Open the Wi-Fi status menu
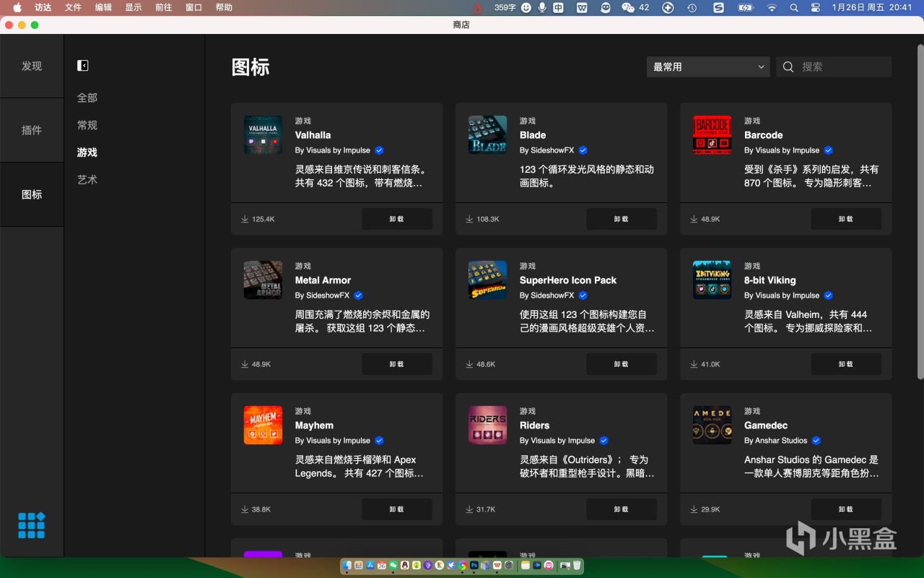Viewport: 924px width, 578px height. [x=772, y=7]
